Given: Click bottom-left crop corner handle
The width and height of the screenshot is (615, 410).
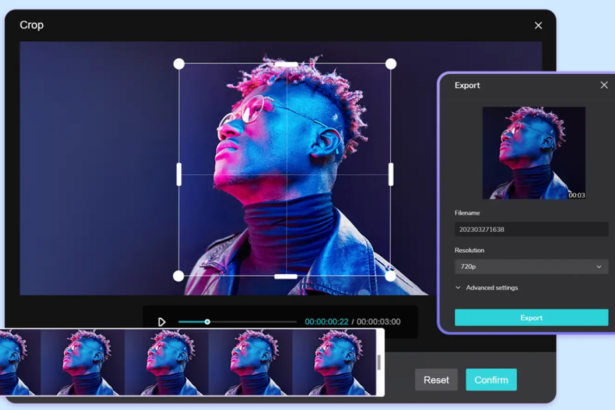Looking at the screenshot, I should click(x=178, y=276).
